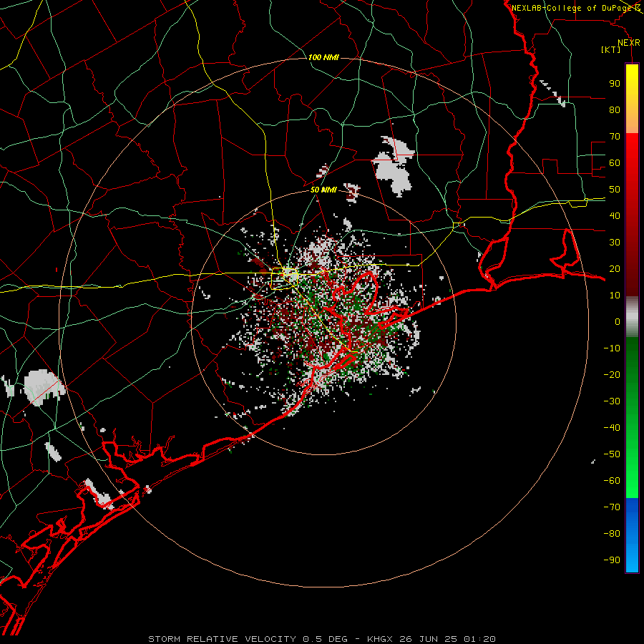Click the '-50' value on the velocity scale
This screenshot has height=644, width=644.
tap(612, 454)
